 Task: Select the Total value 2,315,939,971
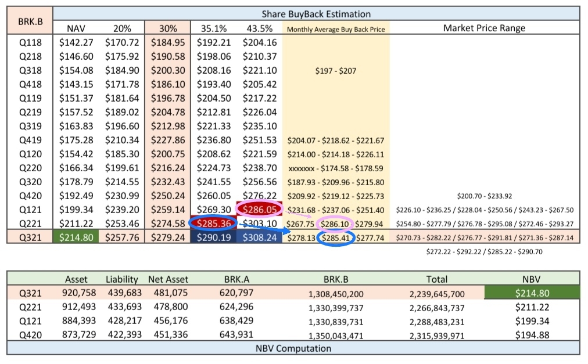click(437, 336)
